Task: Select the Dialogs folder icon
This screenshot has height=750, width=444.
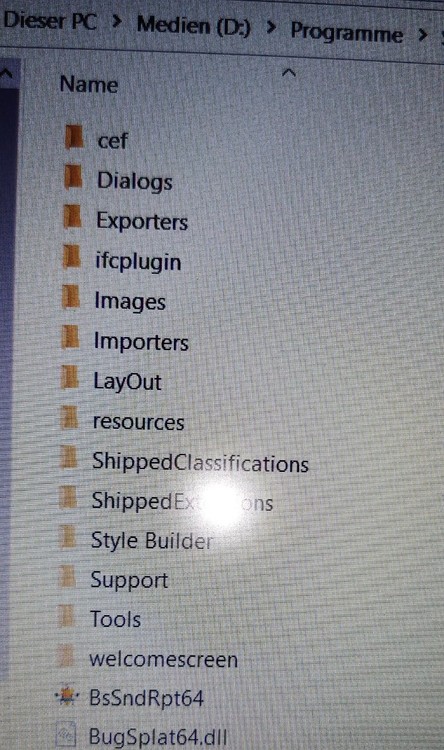Action: [x=73, y=177]
